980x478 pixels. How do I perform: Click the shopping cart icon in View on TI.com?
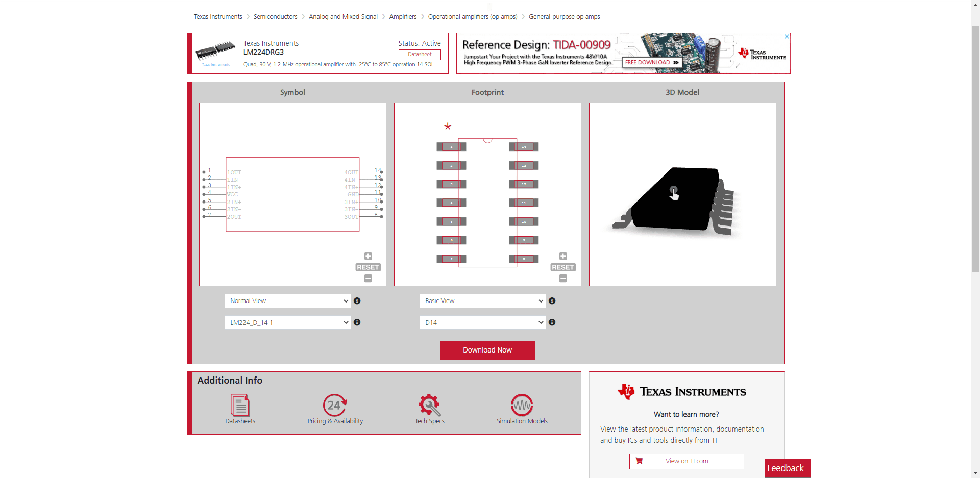click(639, 461)
